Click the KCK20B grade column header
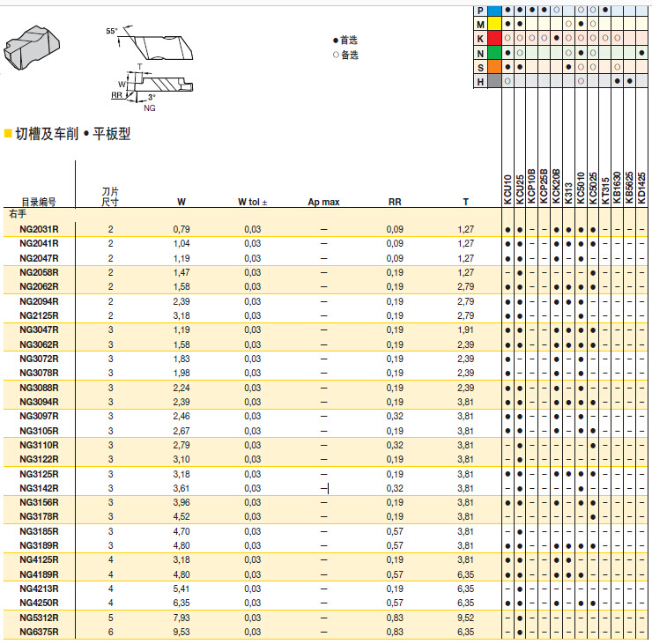652x644 pixels. pyautogui.click(x=556, y=186)
